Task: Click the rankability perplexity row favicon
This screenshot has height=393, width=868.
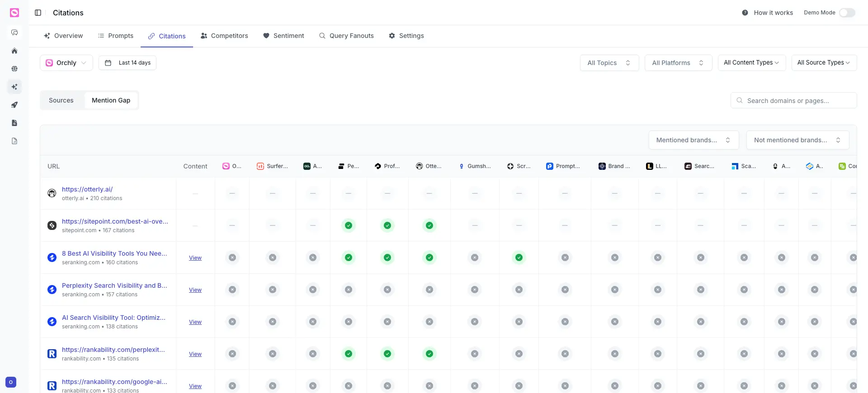Action: (52, 354)
